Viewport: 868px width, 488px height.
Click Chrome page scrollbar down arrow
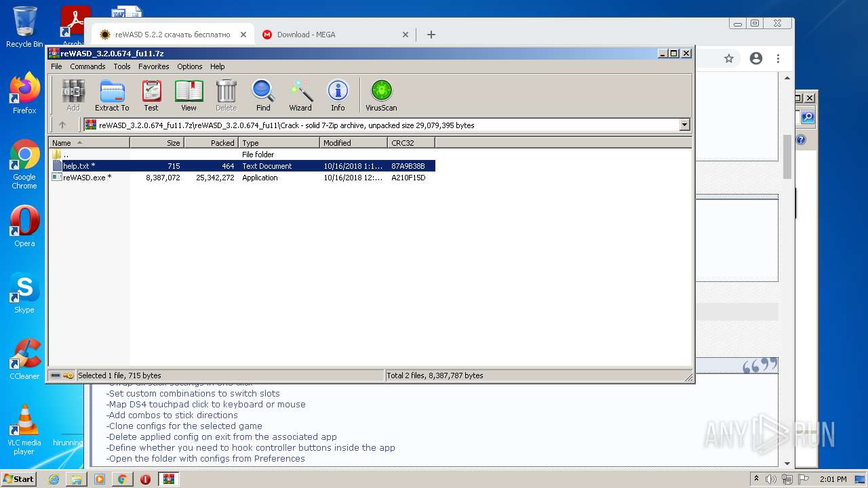(787, 464)
